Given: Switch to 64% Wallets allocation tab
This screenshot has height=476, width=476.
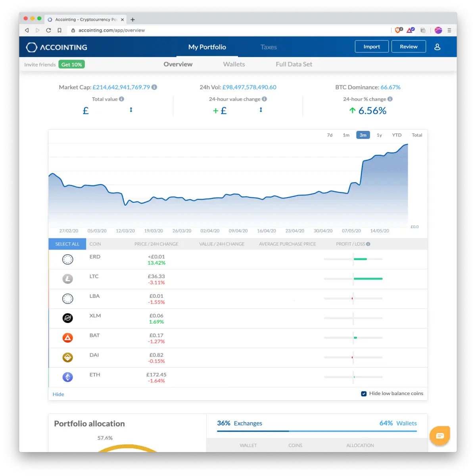Looking at the screenshot, I should tap(398, 423).
